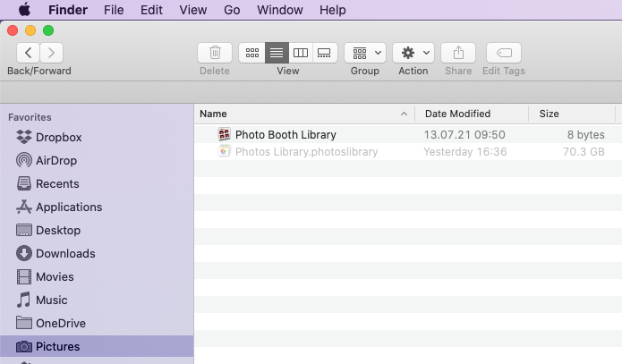Minimize the window with yellow button
The height and width of the screenshot is (364, 622).
click(x=30, y=30)
